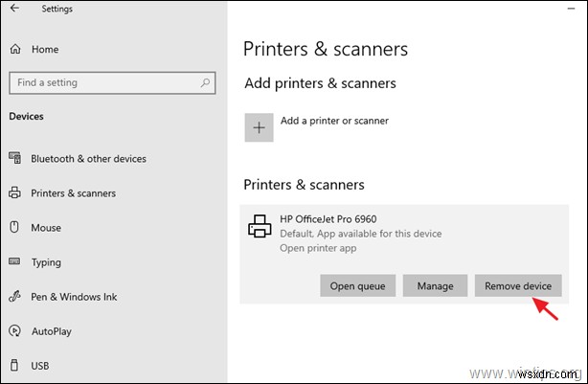Click the back arrow in Settings

coord(14,9)
